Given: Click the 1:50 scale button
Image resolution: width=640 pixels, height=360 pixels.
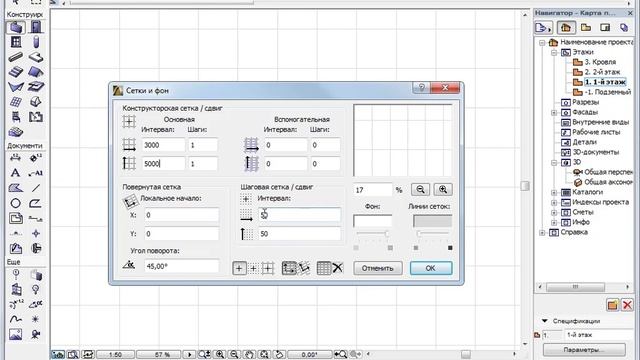Looking at the screenshot, I should [x=115, y=354].
